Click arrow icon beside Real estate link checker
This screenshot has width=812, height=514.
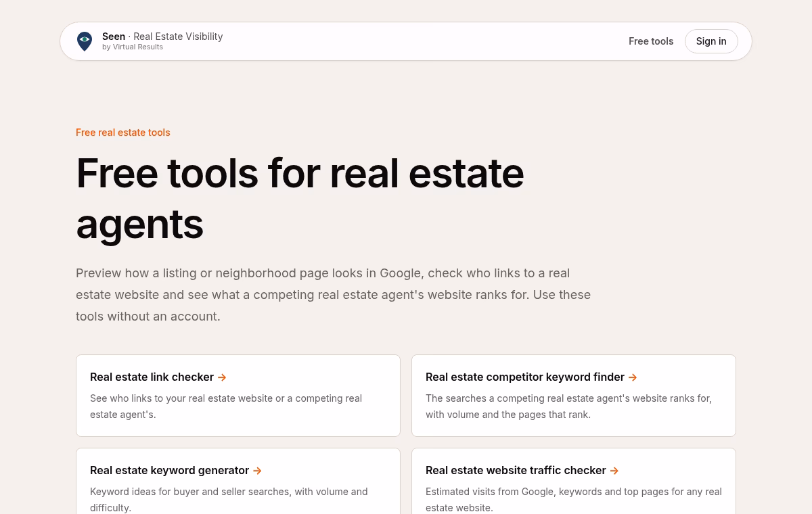tap(222, 377)
